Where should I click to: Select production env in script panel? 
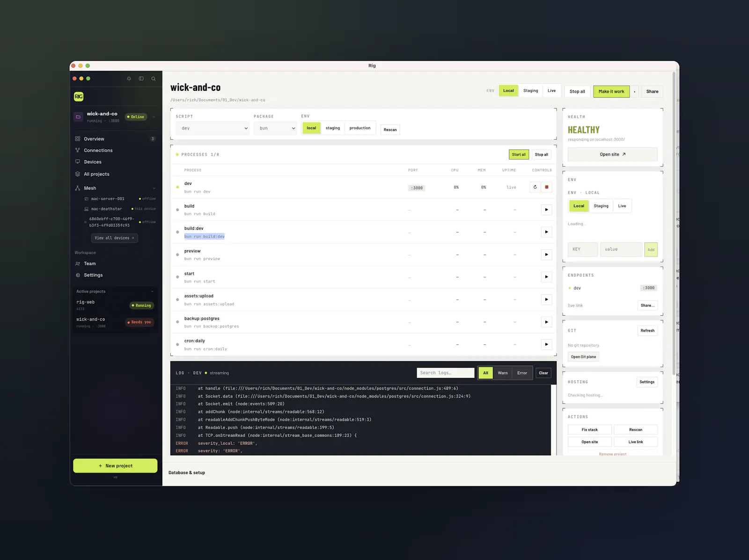point(360,128)
